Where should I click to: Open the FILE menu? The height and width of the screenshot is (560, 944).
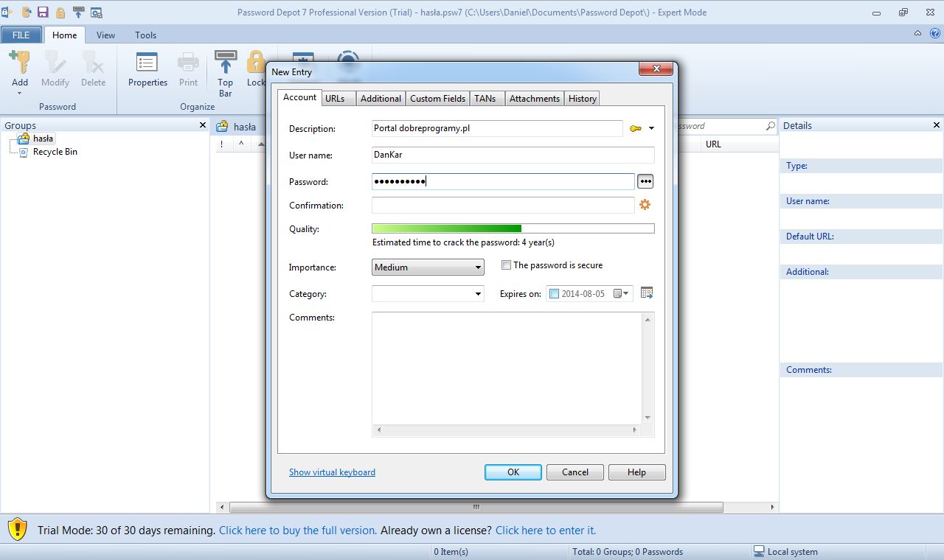tap(21, 35)
